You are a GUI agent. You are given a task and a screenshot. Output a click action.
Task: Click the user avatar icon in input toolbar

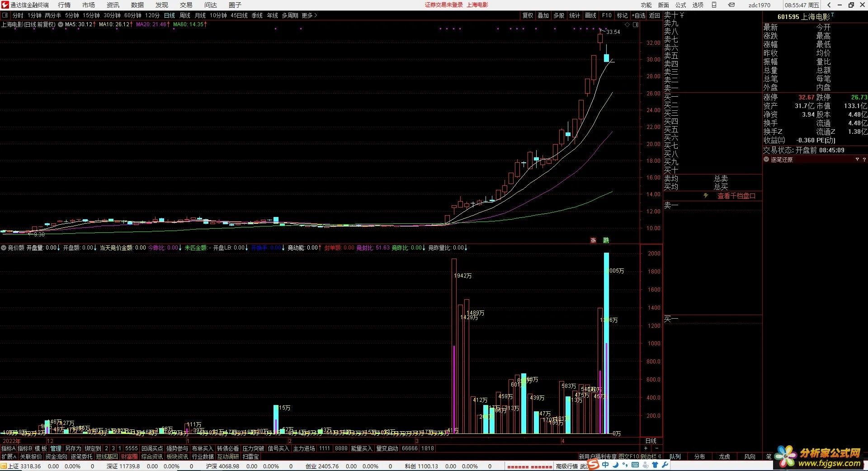[645, 465]
